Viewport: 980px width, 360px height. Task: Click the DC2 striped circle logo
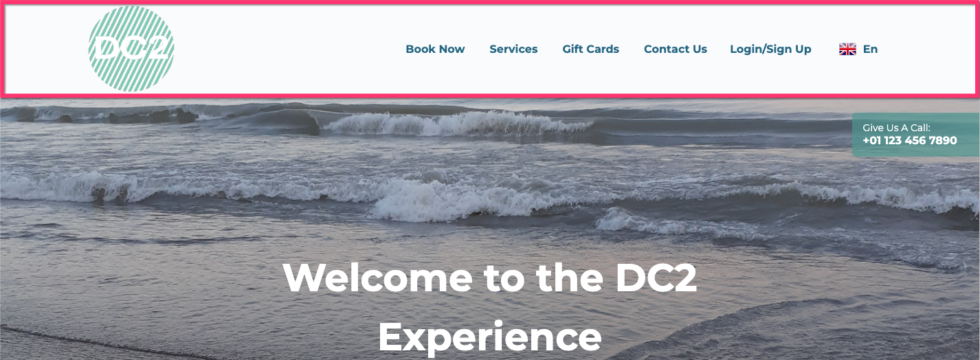[x=131, y=49]
